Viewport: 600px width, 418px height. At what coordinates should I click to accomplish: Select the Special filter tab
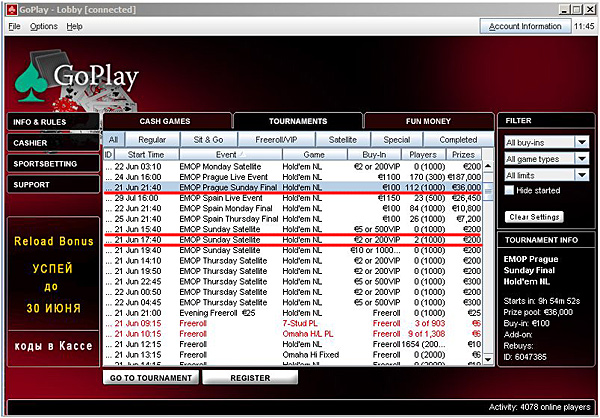(x=397, y=140)
